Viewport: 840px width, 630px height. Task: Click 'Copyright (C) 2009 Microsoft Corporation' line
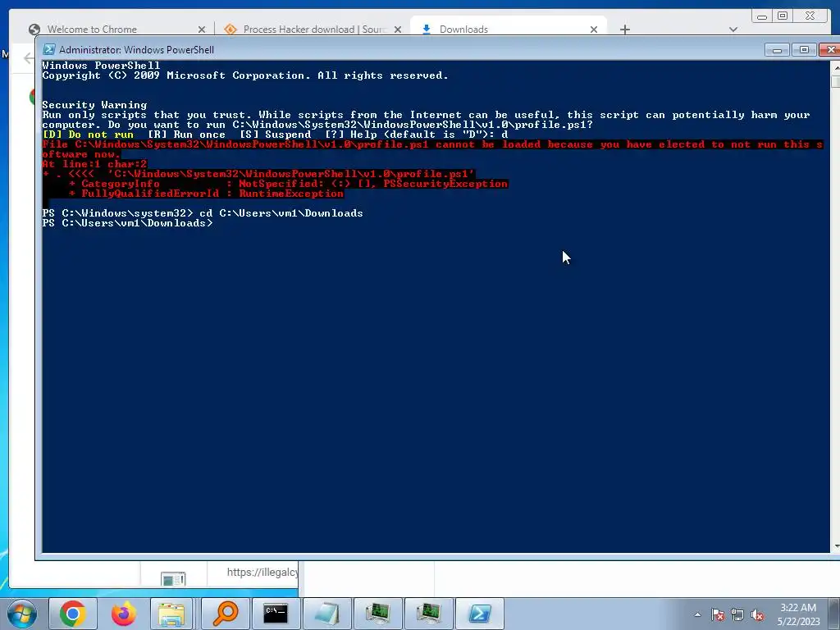coord(244,75)
